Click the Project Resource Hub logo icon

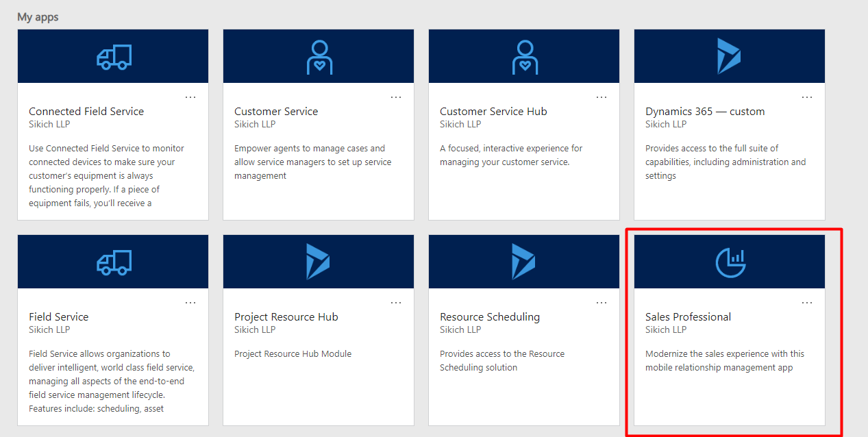click(318, 262)
